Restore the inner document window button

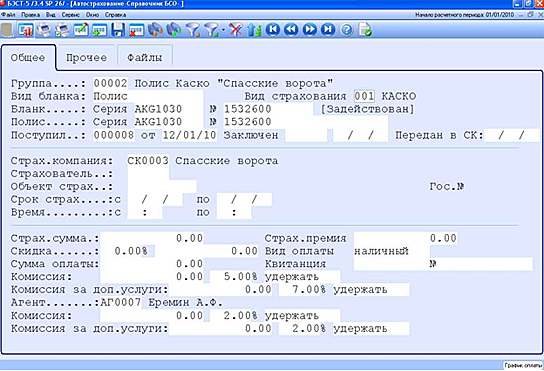point(530,15)
